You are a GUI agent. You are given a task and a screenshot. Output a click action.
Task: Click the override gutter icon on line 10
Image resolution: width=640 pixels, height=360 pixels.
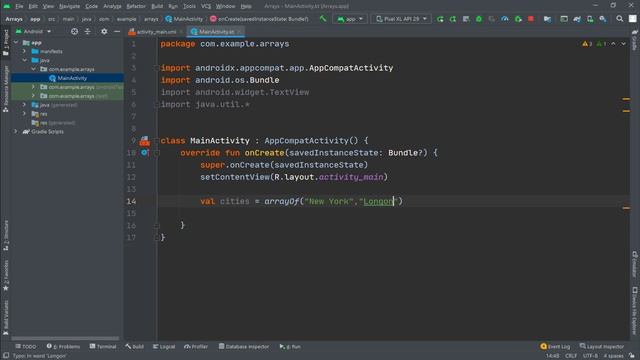pos(144,153)
